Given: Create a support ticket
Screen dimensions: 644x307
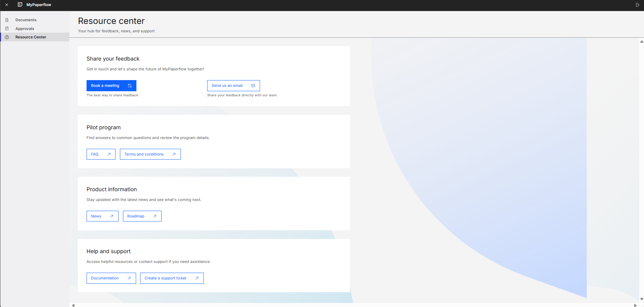Looking at the screenshot, I should pyautogui.click(x=172, y=278).
